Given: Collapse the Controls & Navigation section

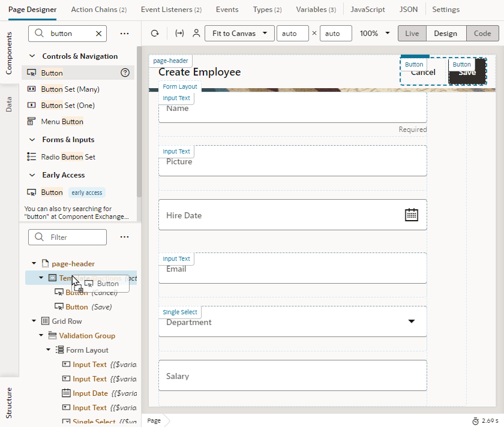Looking at the screenshot, I should [31, 56].
